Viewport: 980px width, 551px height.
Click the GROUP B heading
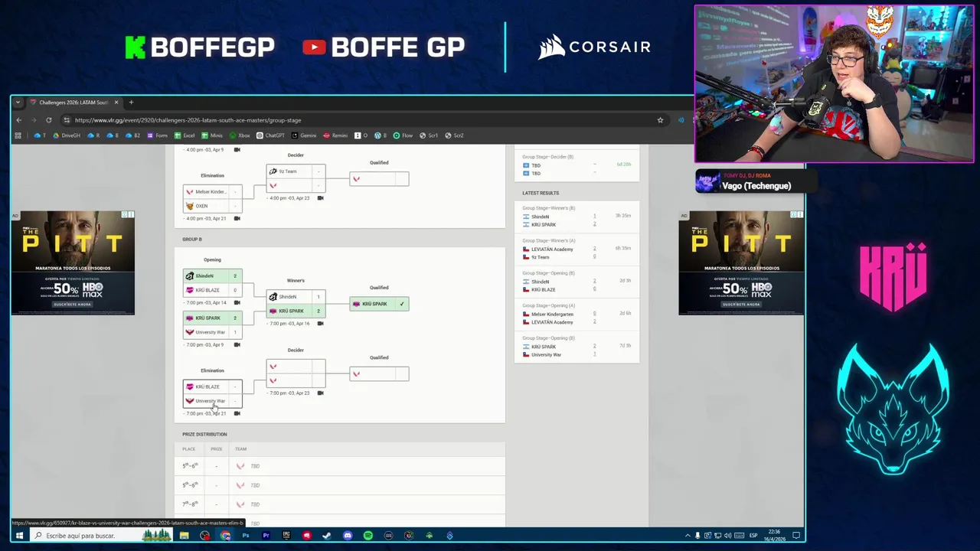click(x=192, y=240)
